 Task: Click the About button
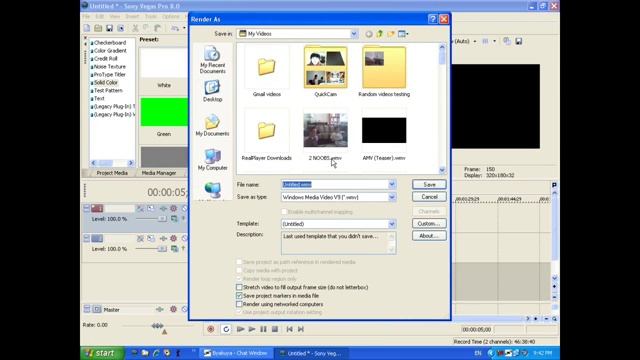click(429, 236)
